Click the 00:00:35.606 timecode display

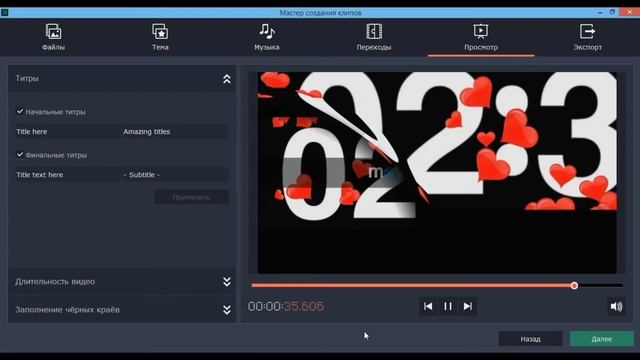[286, 306]
